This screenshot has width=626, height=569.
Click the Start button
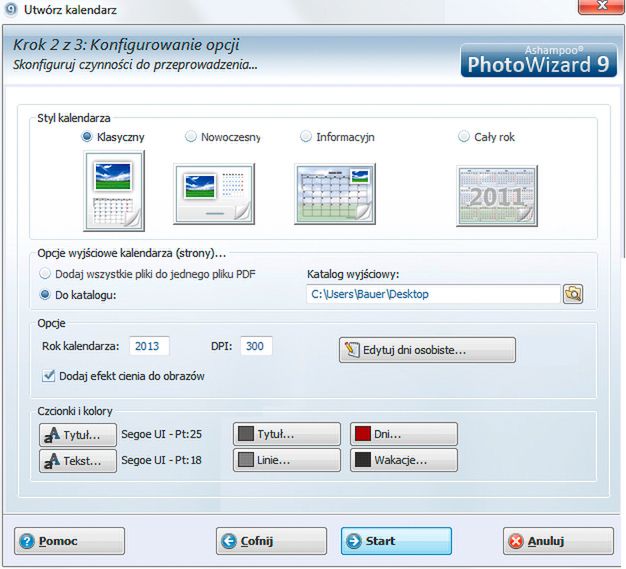[396, 541]
